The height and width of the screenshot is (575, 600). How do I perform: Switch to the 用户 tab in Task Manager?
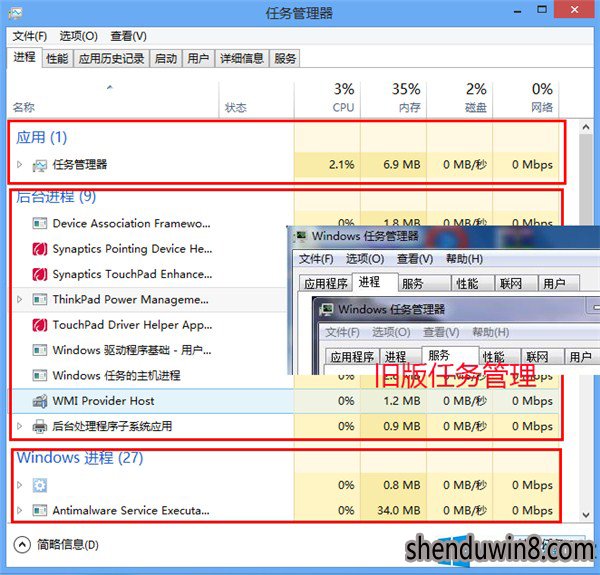(x=198, y=59)
